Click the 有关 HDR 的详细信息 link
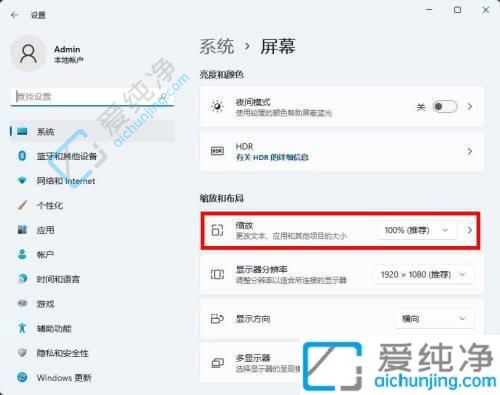Viewport: 500px width, 395px height. tap(272, 157)
